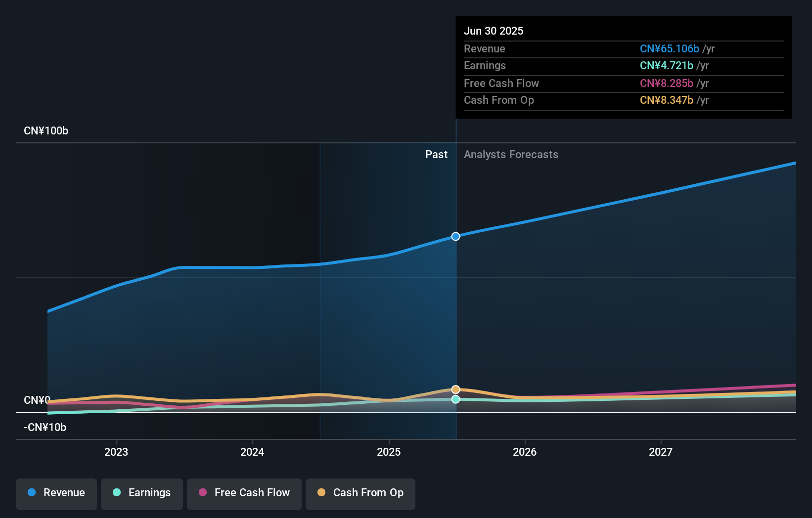Image resolution: width=812 pixels, height=518 pixels.
Task: Select the teal Earnings marker on chart
Action: (455, 399)
